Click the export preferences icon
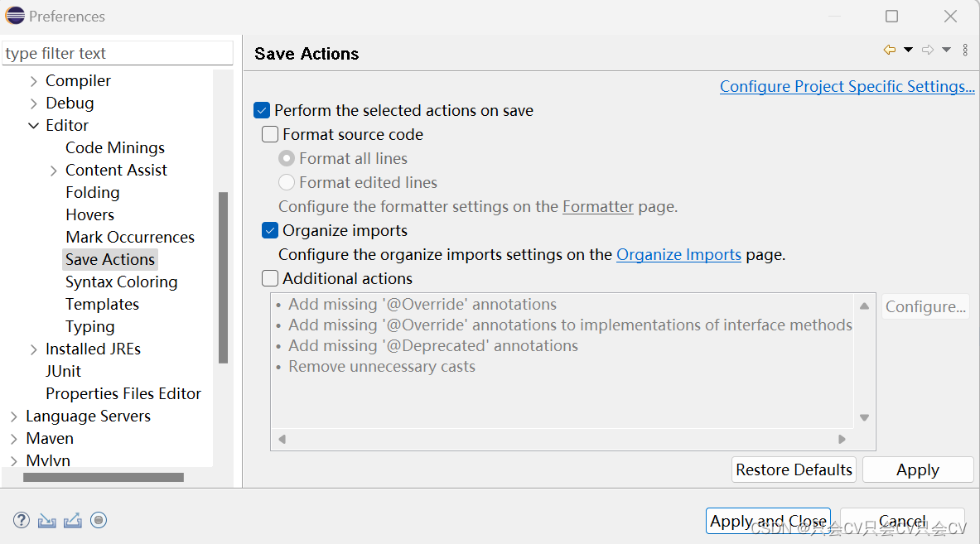The width and height of the screenshot is (980, 544). [x=73, y=520]
